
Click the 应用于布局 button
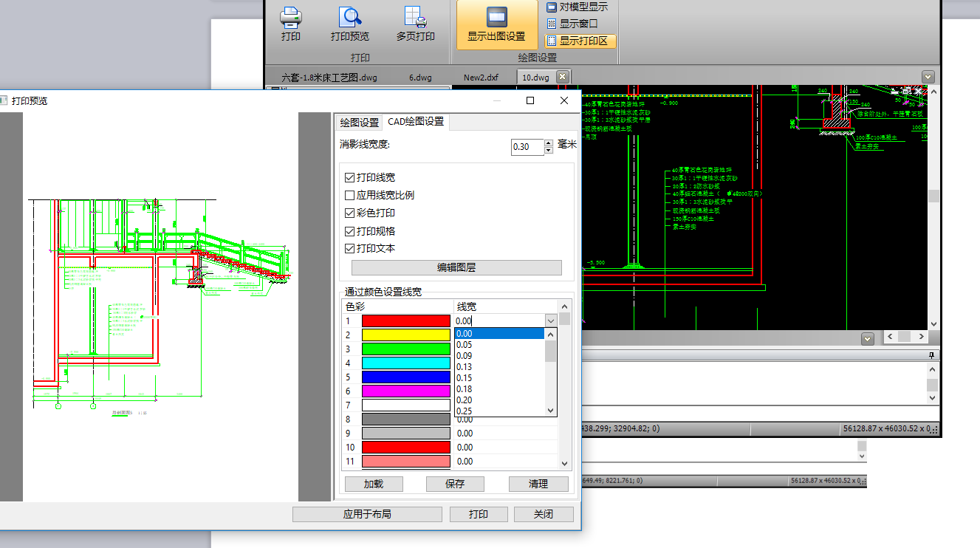click(367, 514)
